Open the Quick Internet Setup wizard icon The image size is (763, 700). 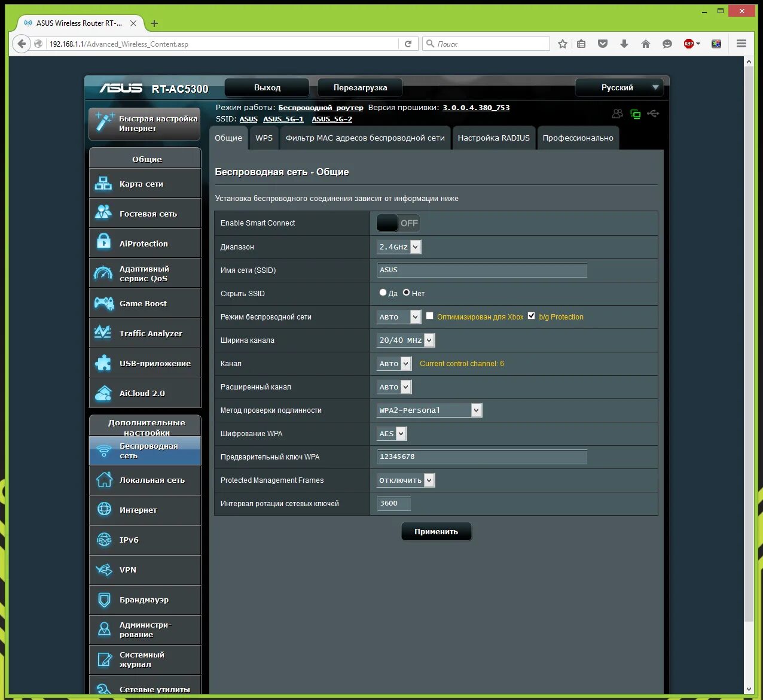(x=105, y=122)
